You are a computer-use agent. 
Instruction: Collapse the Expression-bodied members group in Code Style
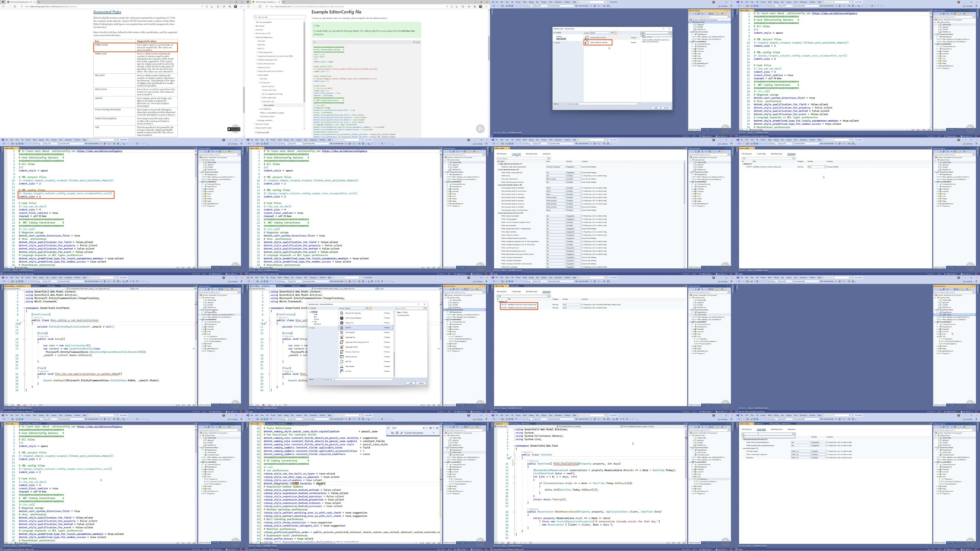click(499, 185)
